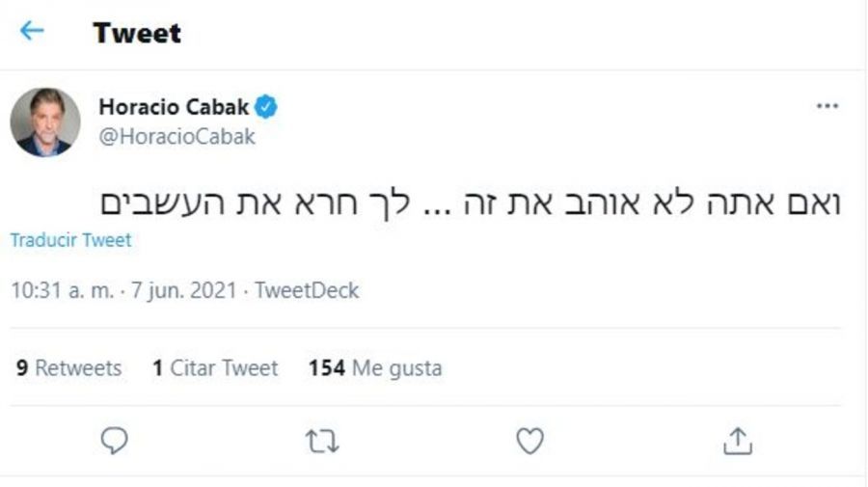Open the share tweet menu icon
This screenshot has height=487, width=868.
tap(737, 441)
